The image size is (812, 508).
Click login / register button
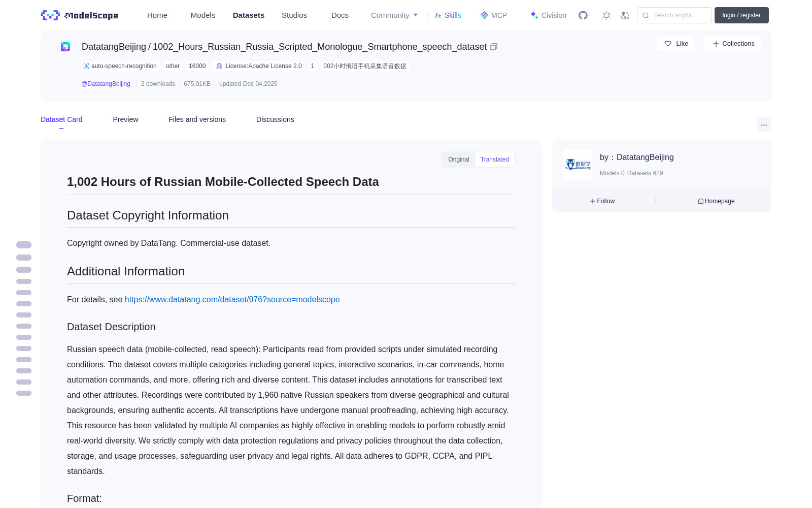click(741, 15)
